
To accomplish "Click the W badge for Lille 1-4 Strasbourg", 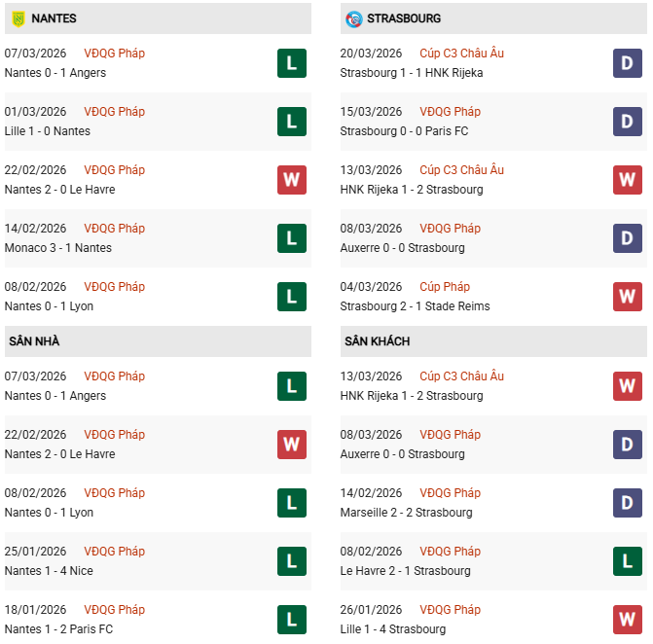I will pyautogui.click(x=628, y=620).
